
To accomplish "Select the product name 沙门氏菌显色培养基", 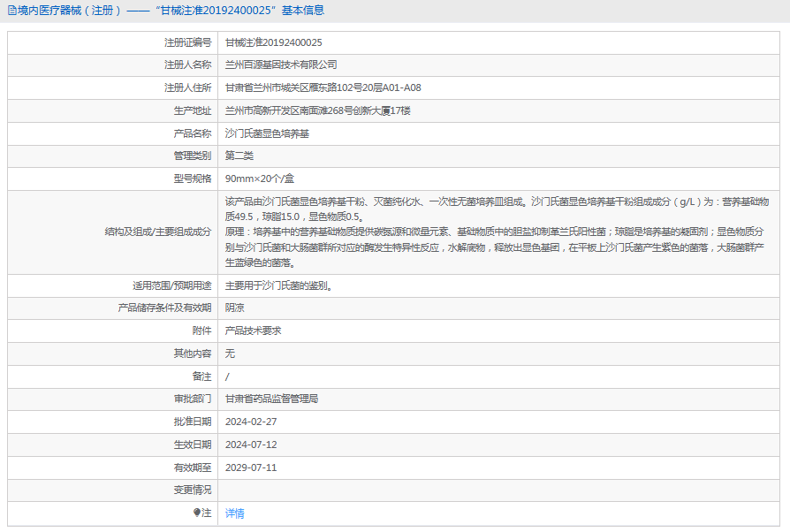I will point(267,133).
